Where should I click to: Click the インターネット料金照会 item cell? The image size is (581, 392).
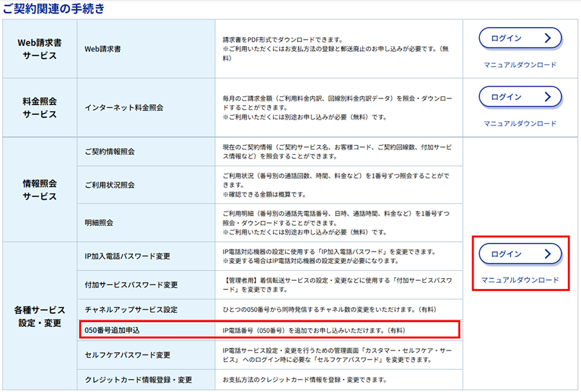coord(146,108)
